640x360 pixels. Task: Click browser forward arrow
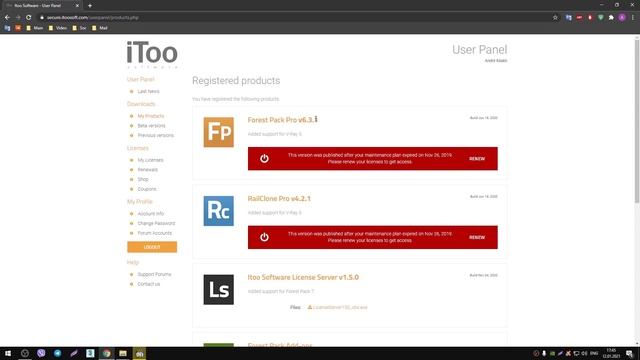[x=18, y=18]
